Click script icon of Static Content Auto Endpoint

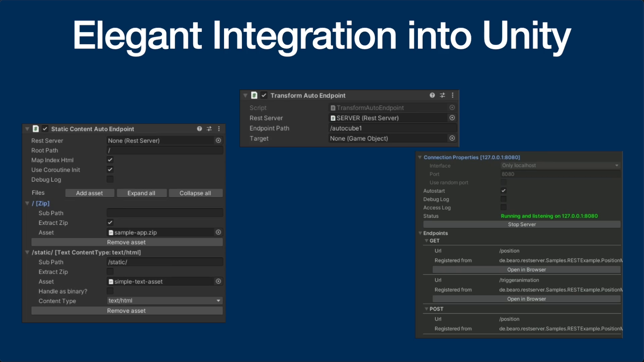[36, 129]
